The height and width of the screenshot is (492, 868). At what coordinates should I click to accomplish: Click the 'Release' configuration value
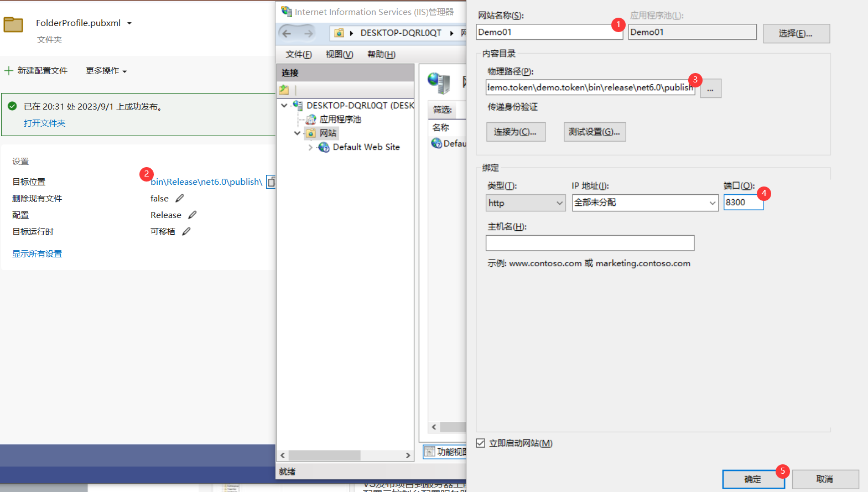click(x=166, y=215)
